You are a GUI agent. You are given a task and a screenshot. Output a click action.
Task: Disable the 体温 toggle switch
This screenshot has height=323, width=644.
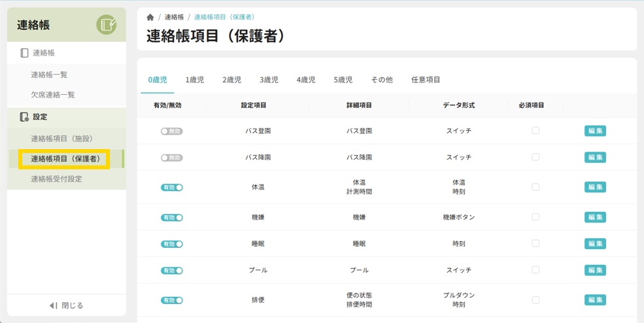click(x=172, y=187)
